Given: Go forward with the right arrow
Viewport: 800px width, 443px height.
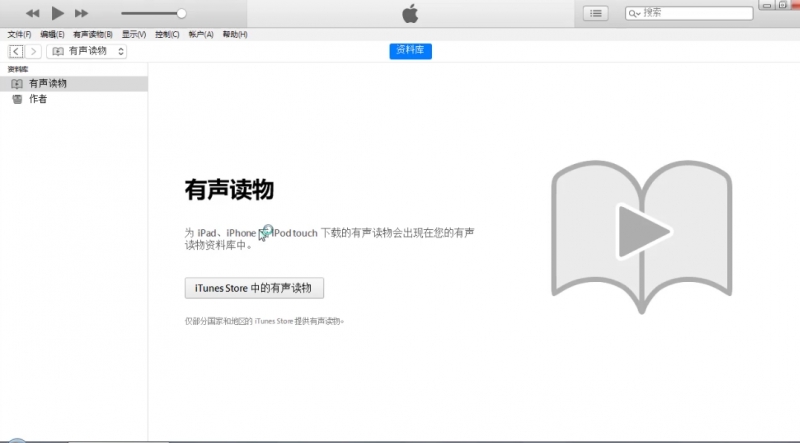Looking at the screenshot, I should (x=33, y=51).
